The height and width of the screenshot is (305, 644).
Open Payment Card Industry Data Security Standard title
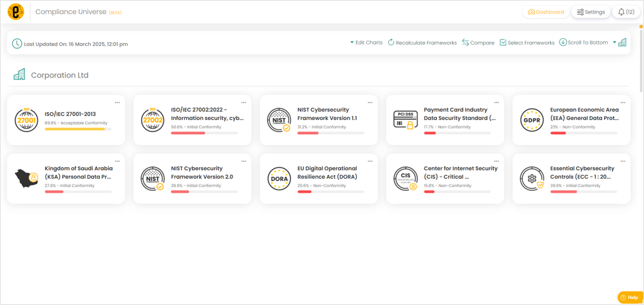460,114
